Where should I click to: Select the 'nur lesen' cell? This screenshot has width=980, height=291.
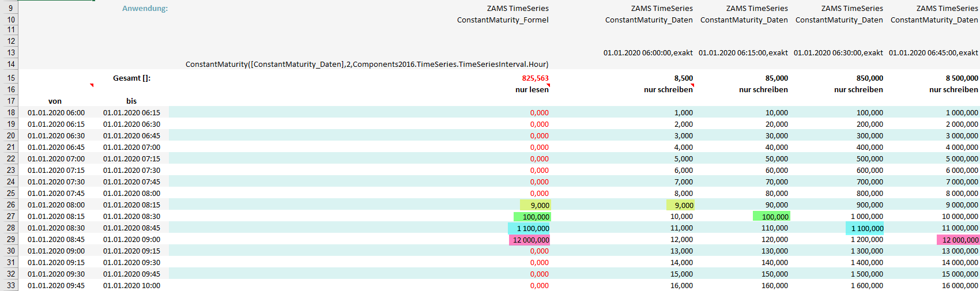tap(532, 89)
